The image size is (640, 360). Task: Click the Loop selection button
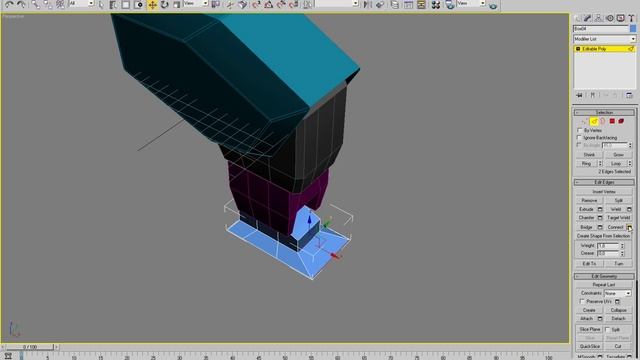616,163
